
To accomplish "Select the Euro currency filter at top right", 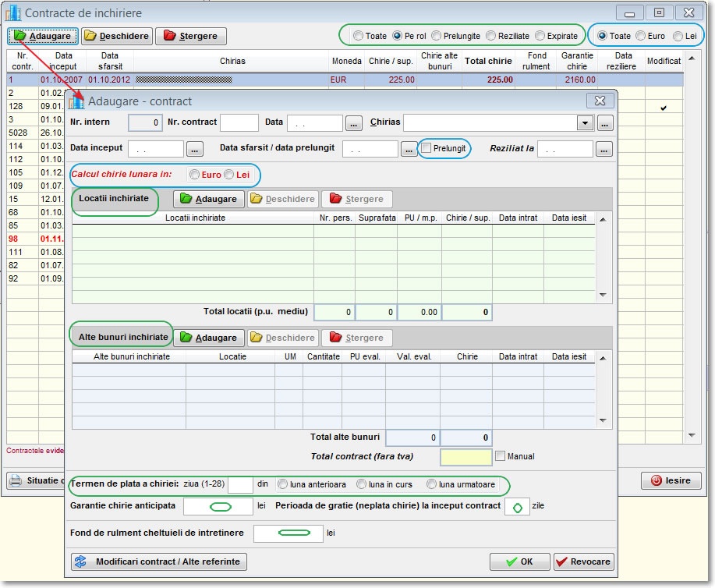I will pyautogui.click(x=641, y=36).
